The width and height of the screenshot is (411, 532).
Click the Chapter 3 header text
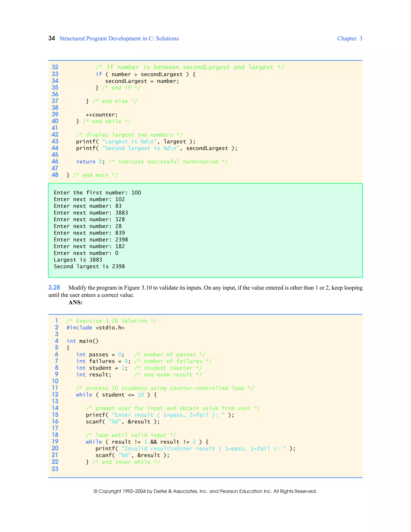(349, 39)
